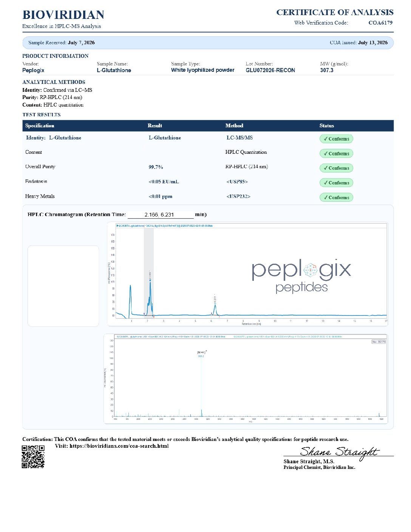Click the COA Issued July 13, 2026 text
This screenshot has width=411, height=532.
(359, 43)
